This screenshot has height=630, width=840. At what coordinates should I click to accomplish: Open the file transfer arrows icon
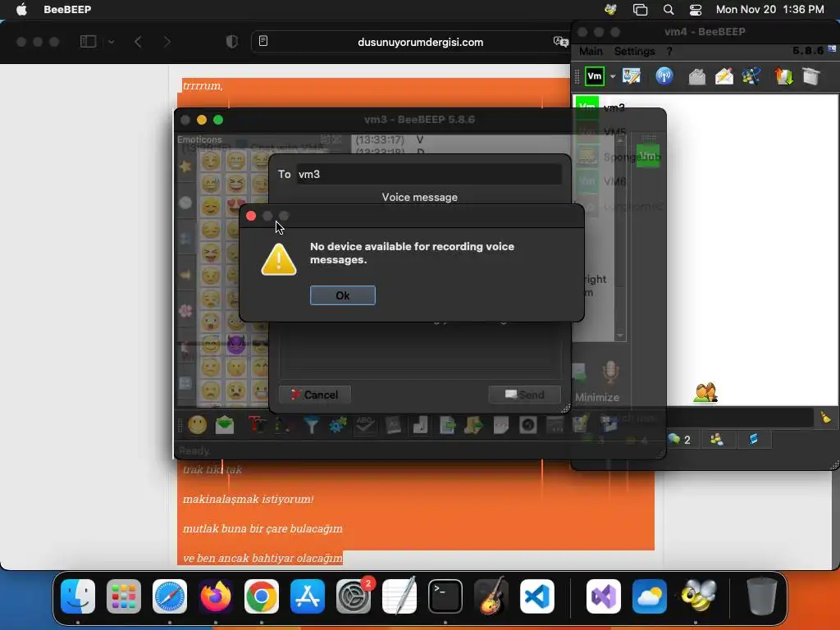[x=784, y=76]
